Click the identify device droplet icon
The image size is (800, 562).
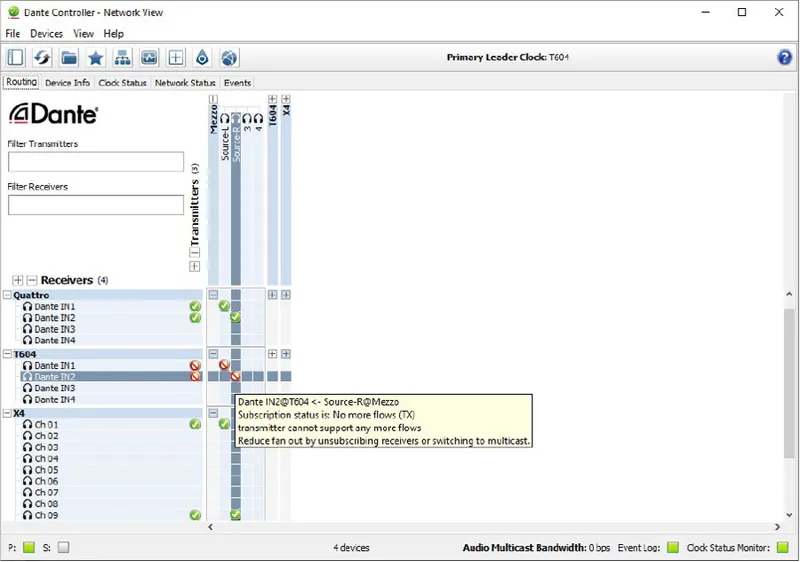(202, 58)
